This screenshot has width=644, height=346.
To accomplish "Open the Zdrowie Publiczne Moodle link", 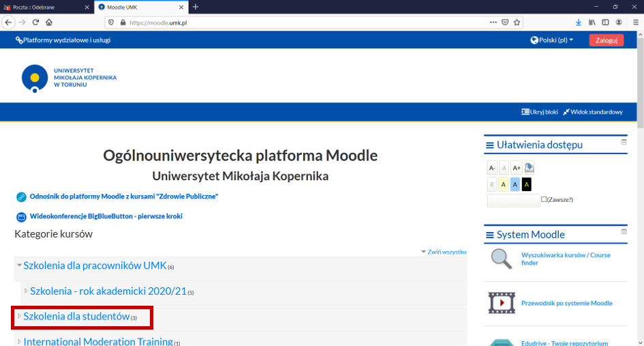I will tap(123, 197).
